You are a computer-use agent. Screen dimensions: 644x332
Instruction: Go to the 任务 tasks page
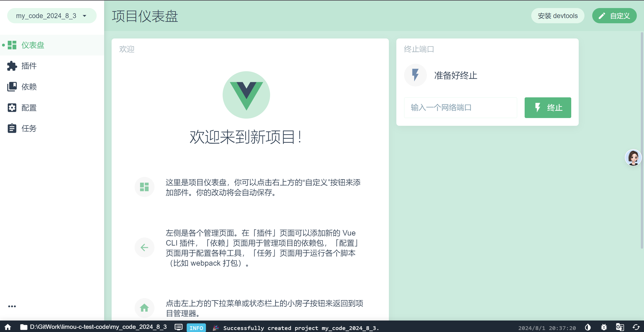tap(29, 128)
